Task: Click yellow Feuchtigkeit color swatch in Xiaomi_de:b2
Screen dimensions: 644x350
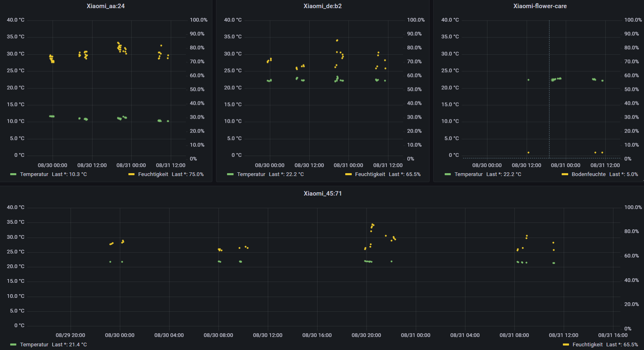Action: coord(348,174)
